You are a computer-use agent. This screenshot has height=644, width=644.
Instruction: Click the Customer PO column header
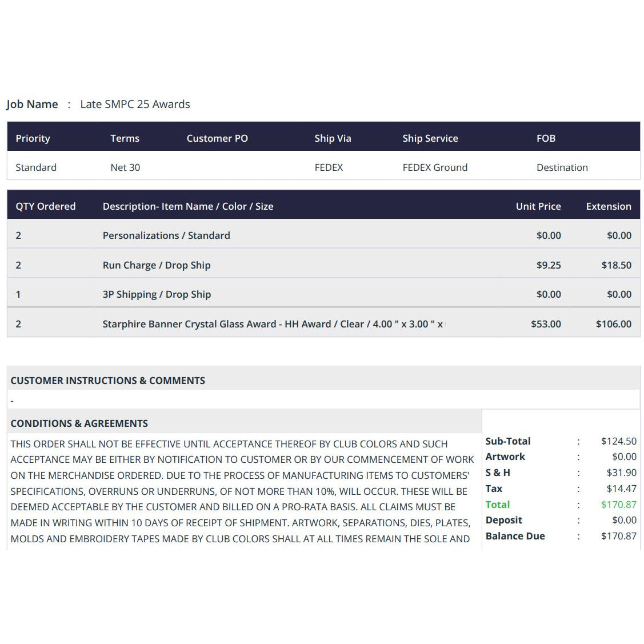[x=217, y=138]
